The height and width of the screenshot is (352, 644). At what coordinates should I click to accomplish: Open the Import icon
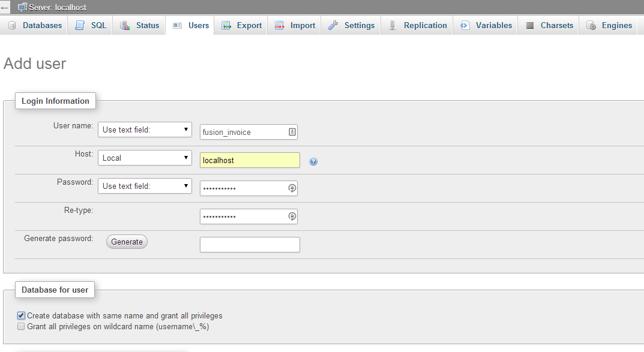pos(279,25)
